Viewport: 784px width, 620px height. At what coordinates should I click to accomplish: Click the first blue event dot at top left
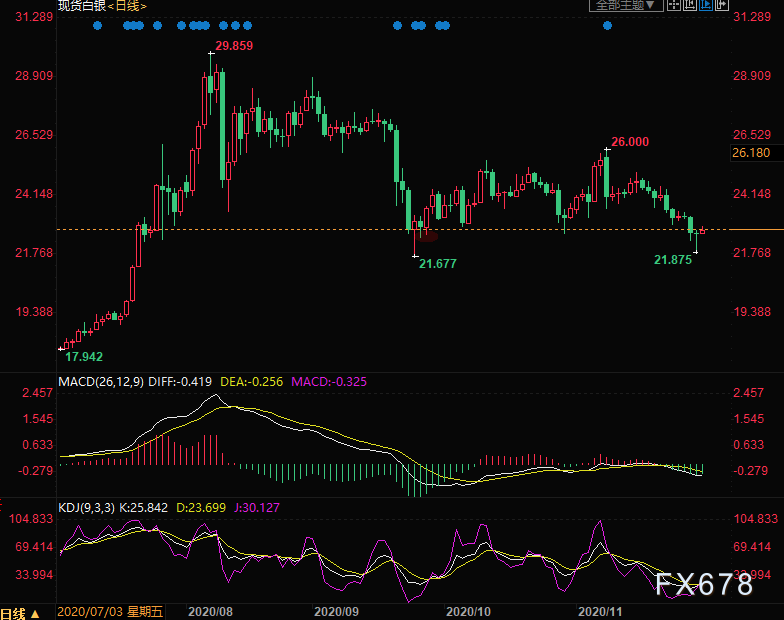tap(98, 26)
